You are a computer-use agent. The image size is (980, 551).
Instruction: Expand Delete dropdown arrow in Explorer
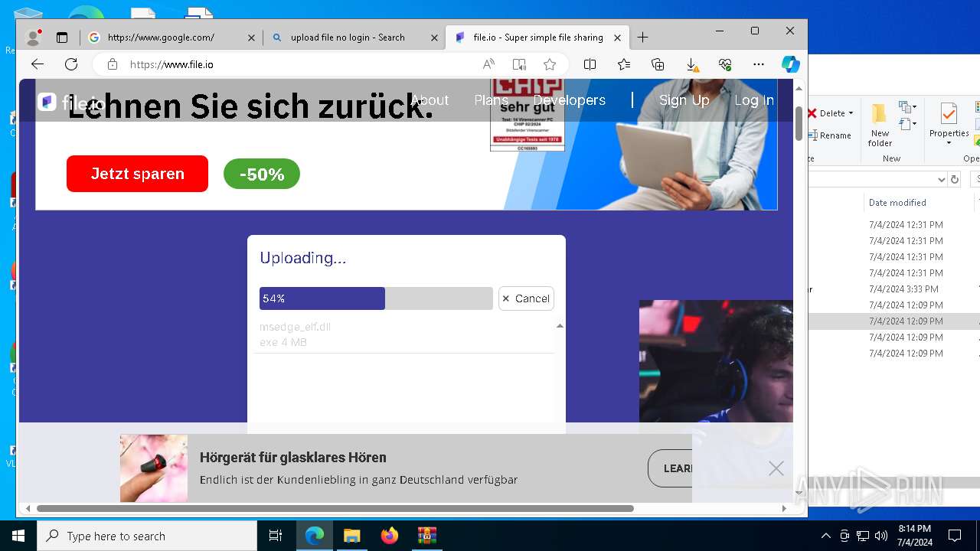[851, 113]
